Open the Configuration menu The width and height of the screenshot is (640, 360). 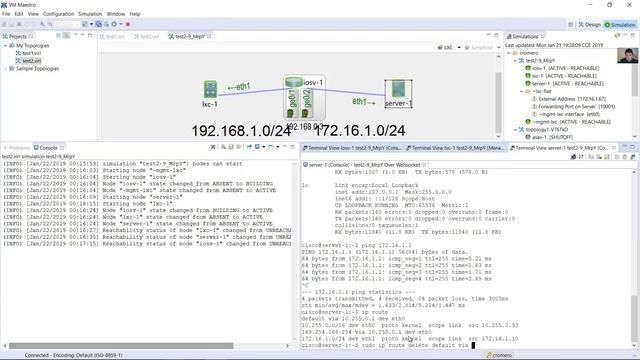tap(58, 14)
